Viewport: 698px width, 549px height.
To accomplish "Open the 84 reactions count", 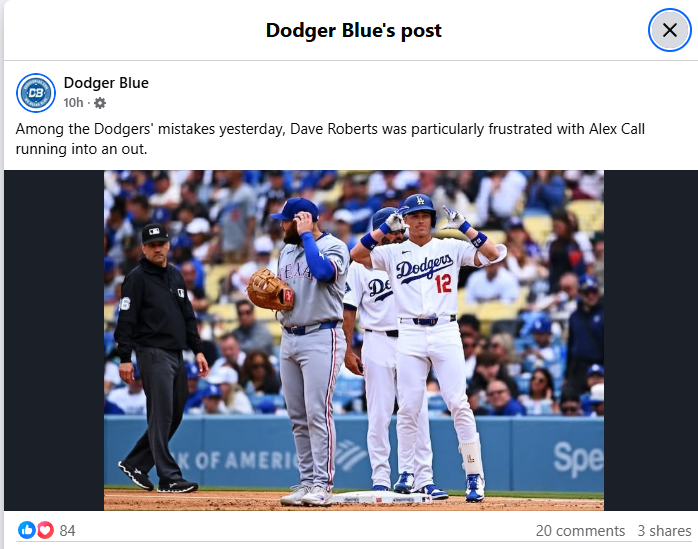I will (67, 531).
